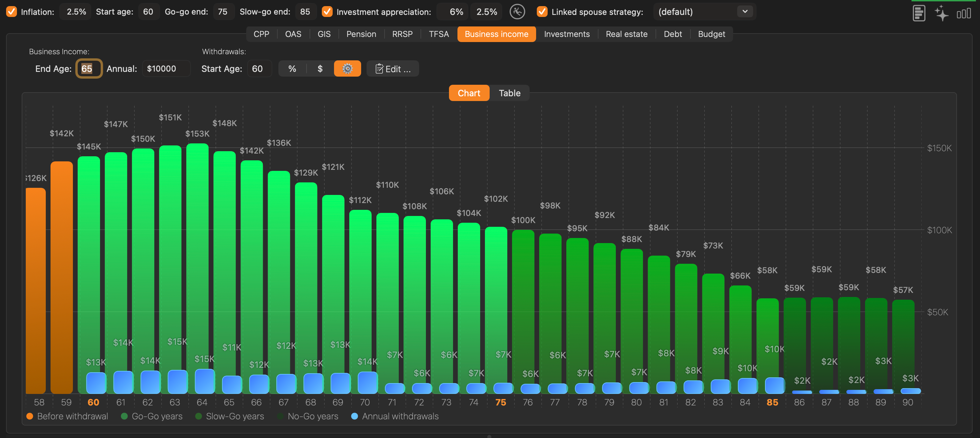980x438 pixels.
Task: Select the dollar withdrawal mode
Action: point(320,69)
